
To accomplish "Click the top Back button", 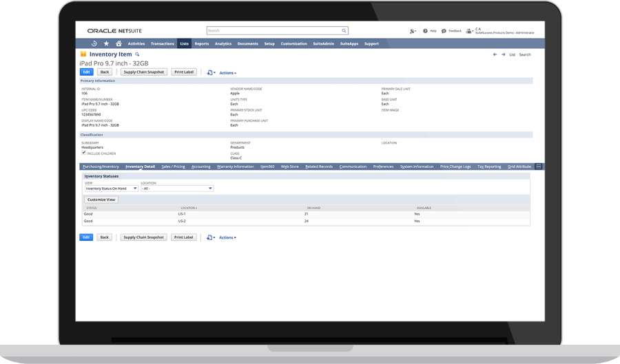I will click(x=105, y=72).
